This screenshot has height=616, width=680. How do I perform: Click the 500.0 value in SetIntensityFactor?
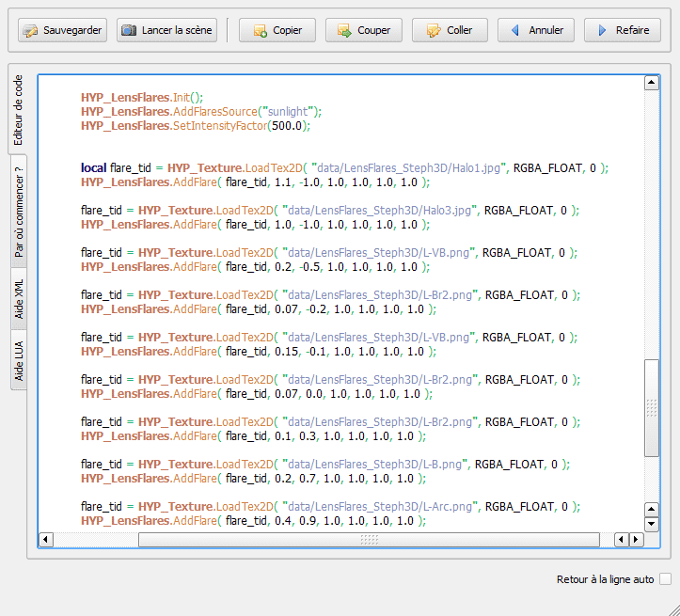click(x=287, y=126)
